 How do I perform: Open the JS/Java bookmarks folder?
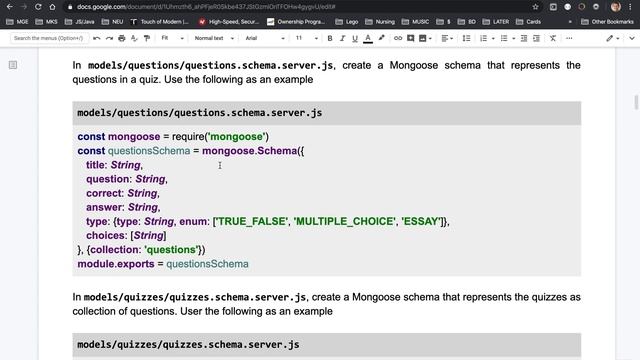[80, 22]
